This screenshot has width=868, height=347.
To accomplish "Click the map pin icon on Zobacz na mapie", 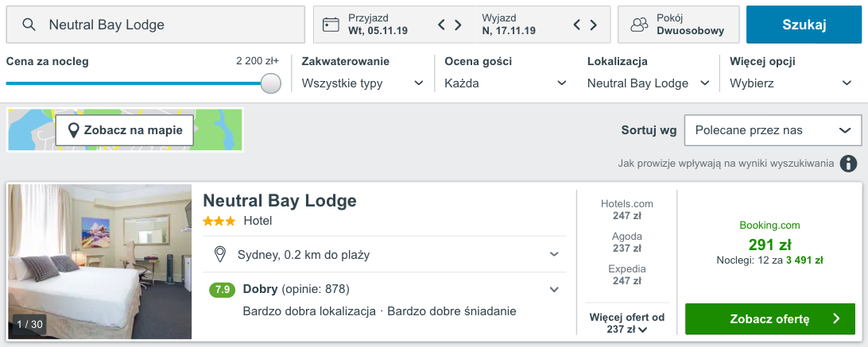I will click(73, 130).
